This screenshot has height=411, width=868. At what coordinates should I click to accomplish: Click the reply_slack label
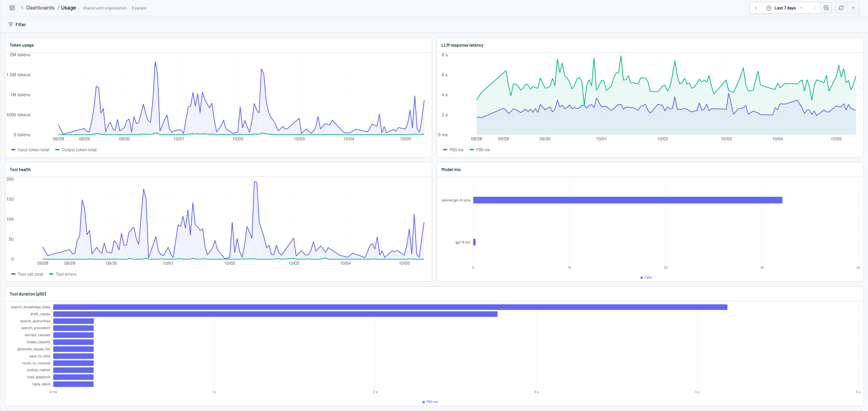point(41,384)
